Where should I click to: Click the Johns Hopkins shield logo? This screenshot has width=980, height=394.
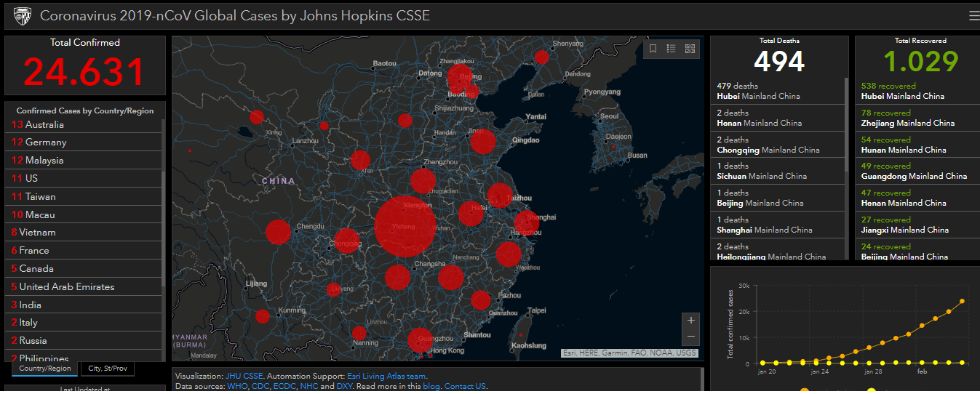click(x=23, y=15)
